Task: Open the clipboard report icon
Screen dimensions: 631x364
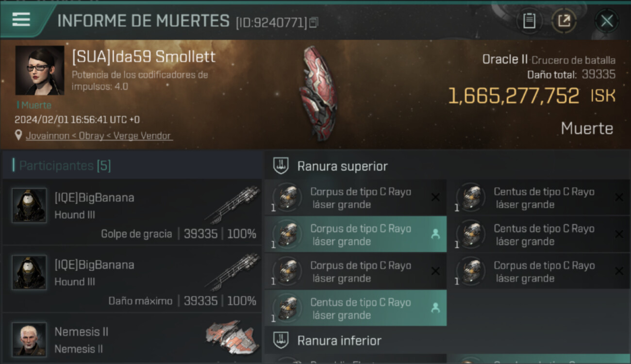Action: tap(529, 21)
